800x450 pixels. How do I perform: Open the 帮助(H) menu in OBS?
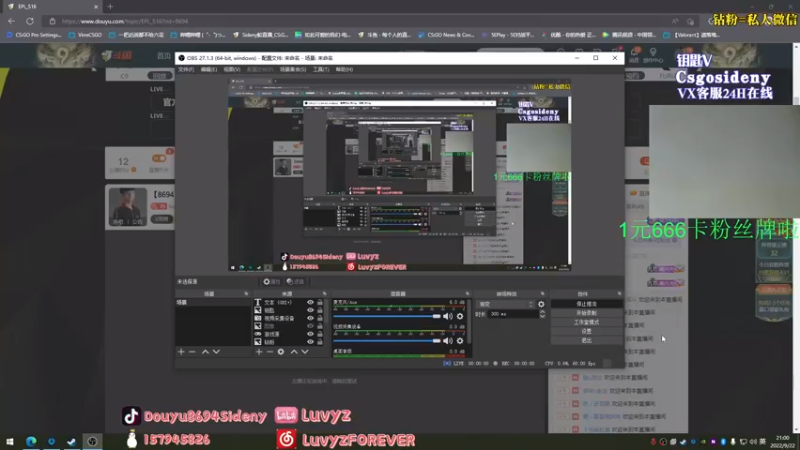click(344, 69)
